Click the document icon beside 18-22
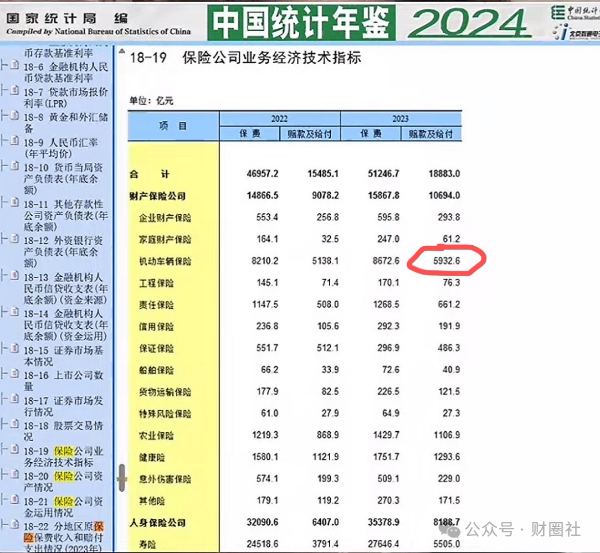Viewport: 600px width, 553px height. point(15,524)
